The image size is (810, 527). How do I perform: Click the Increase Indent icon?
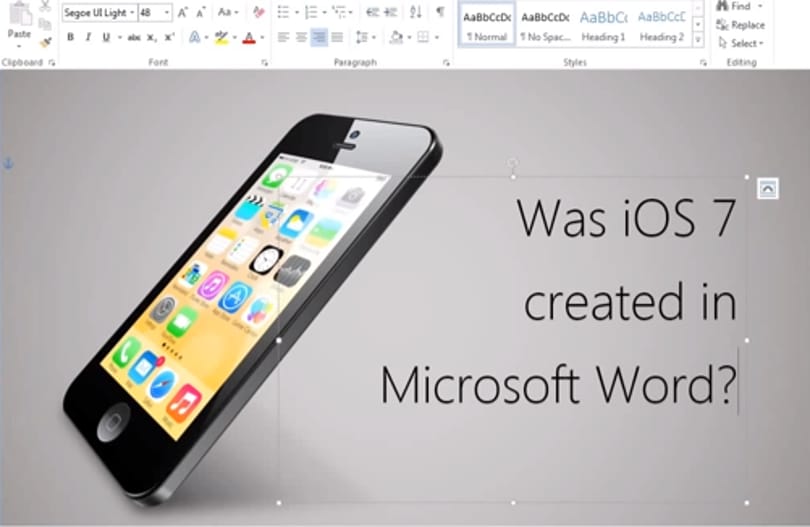(391, 12)
